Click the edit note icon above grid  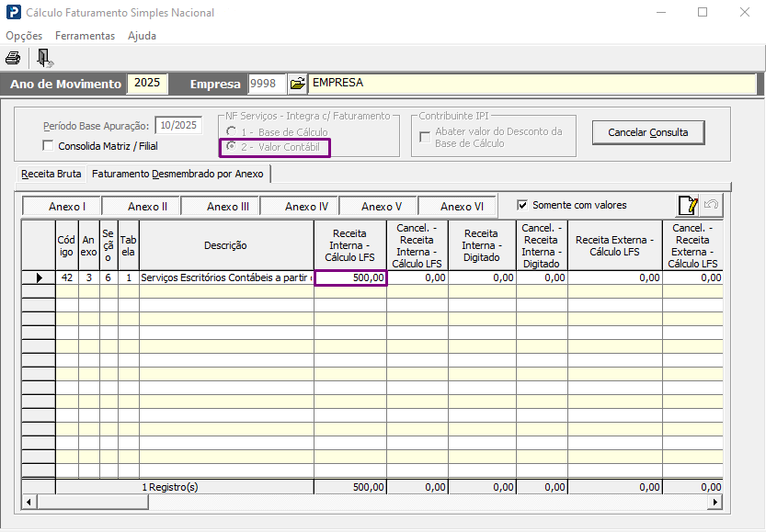click(x=687, y=206)
